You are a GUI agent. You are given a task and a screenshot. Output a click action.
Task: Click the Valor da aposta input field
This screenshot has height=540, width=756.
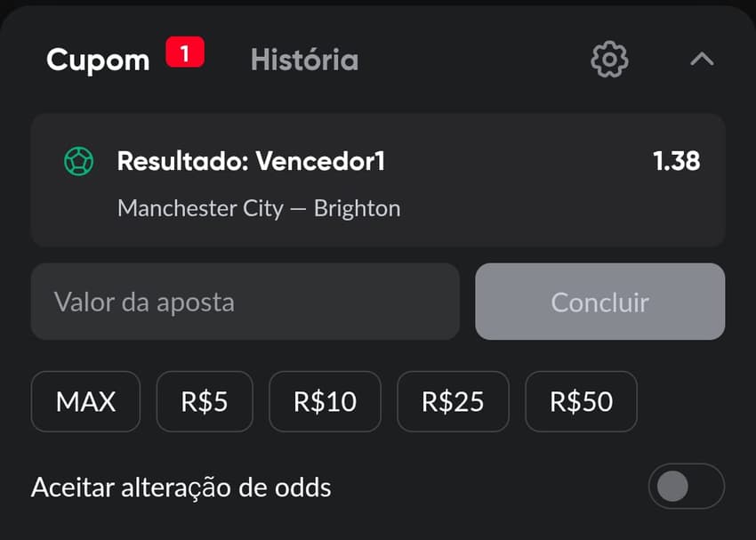245,302
